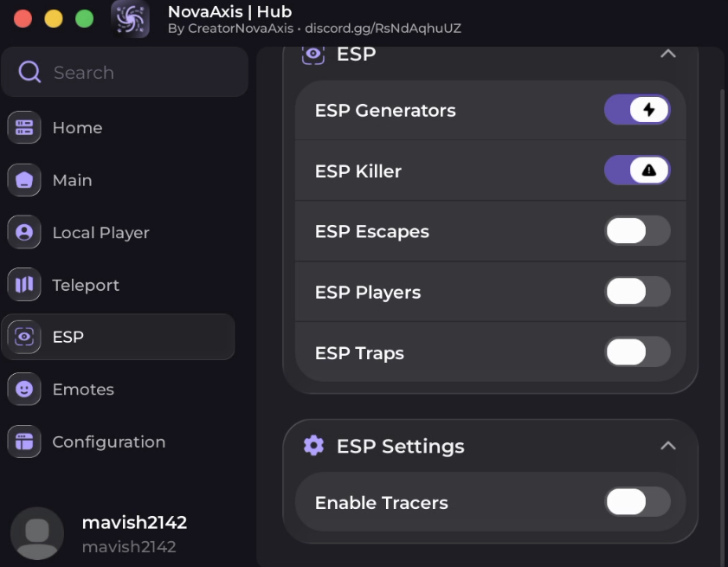Click the Configuration panel icon

(24, 441)
